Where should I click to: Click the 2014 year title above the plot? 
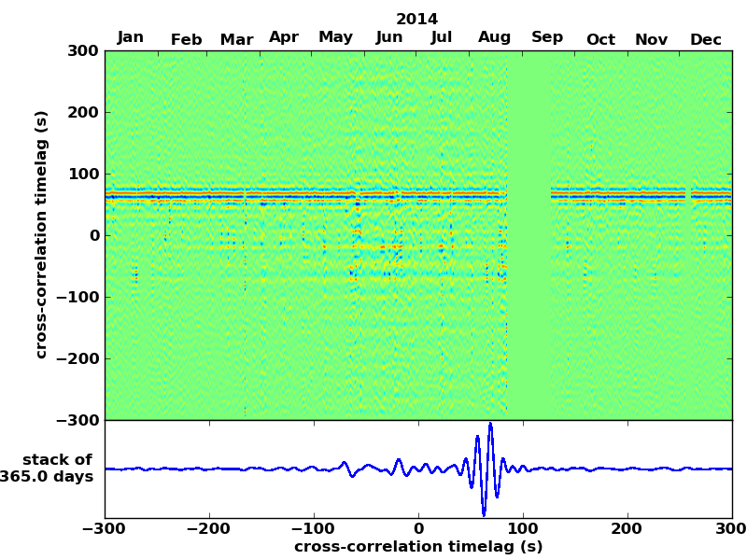416,19
